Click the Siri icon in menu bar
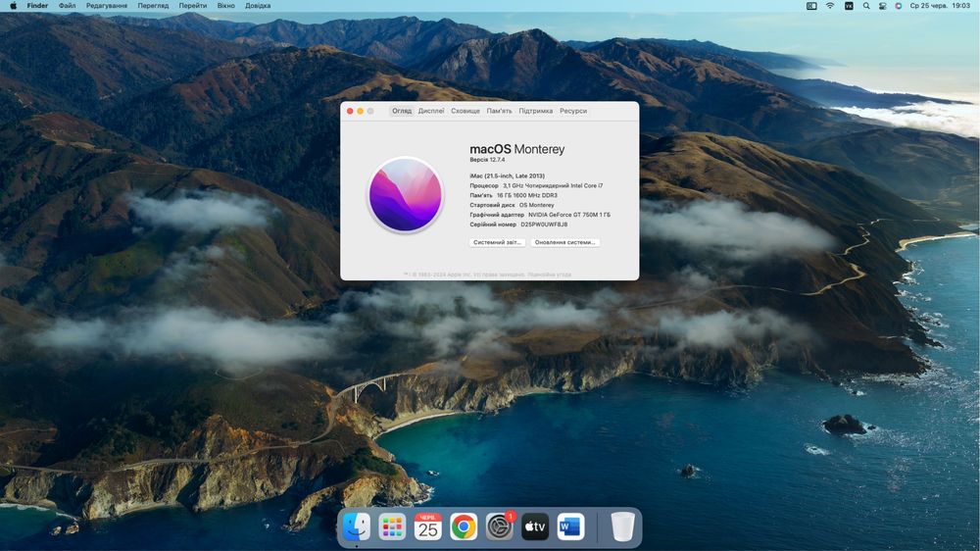The width and height of the screenshot is (980, 551). pos(898,6)
